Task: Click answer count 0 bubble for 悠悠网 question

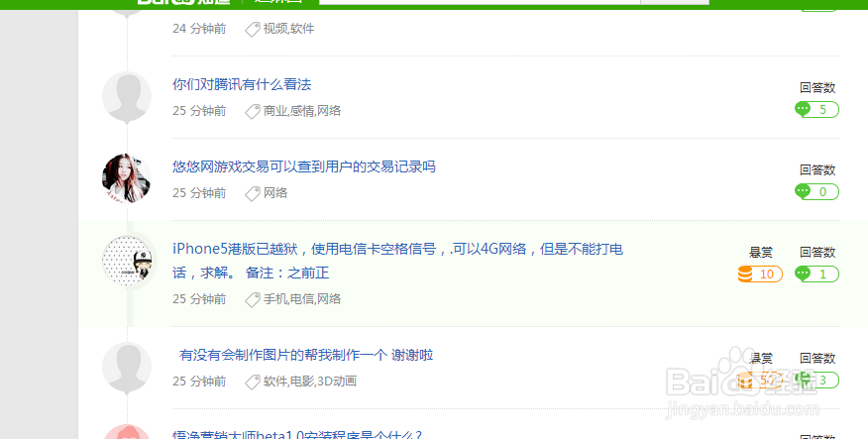Action: 817,191
